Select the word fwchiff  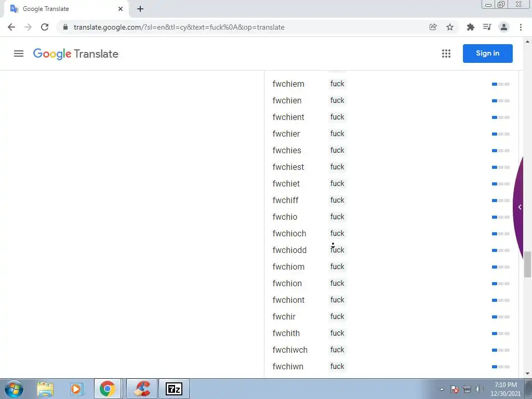click(285, 200)
